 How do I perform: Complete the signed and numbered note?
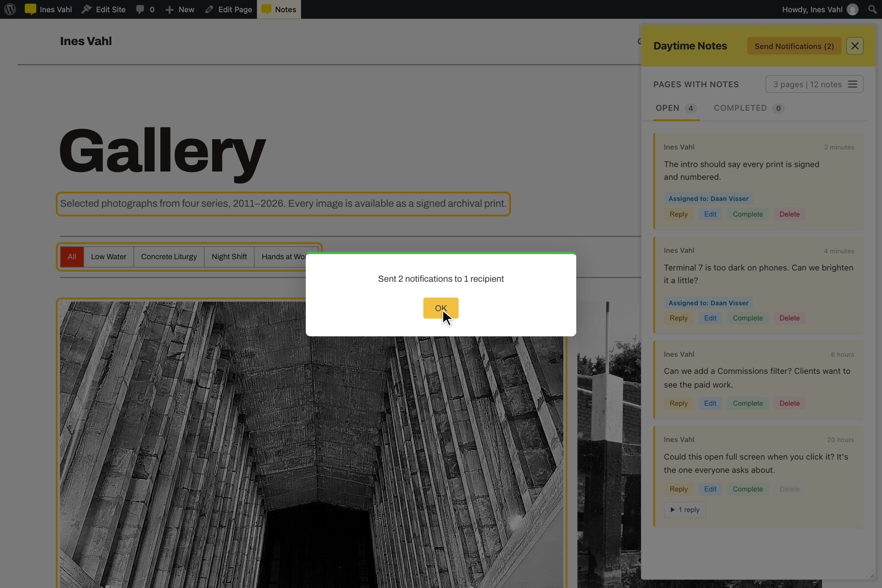748,214
